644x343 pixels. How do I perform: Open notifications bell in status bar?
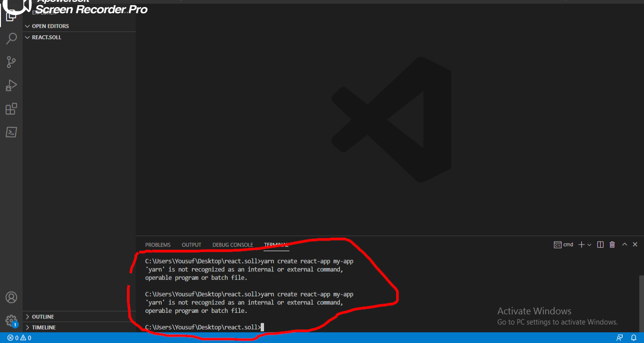tap(634, 338)
